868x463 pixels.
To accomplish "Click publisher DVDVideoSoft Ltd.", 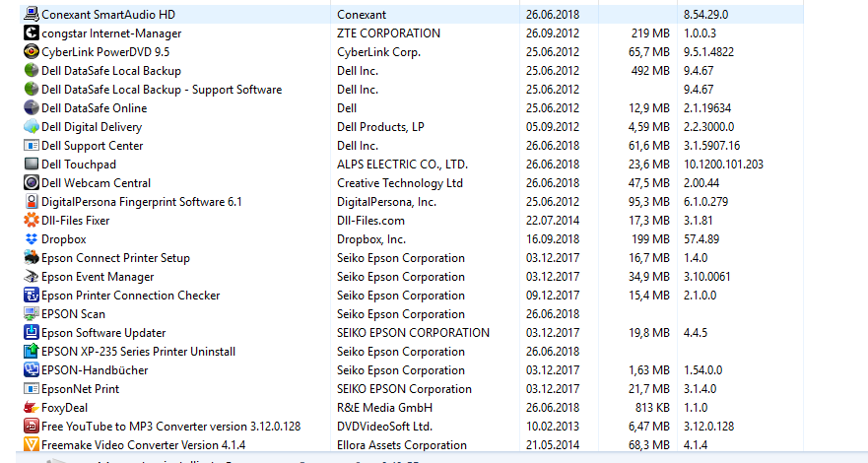I will [x=384, y=426].
